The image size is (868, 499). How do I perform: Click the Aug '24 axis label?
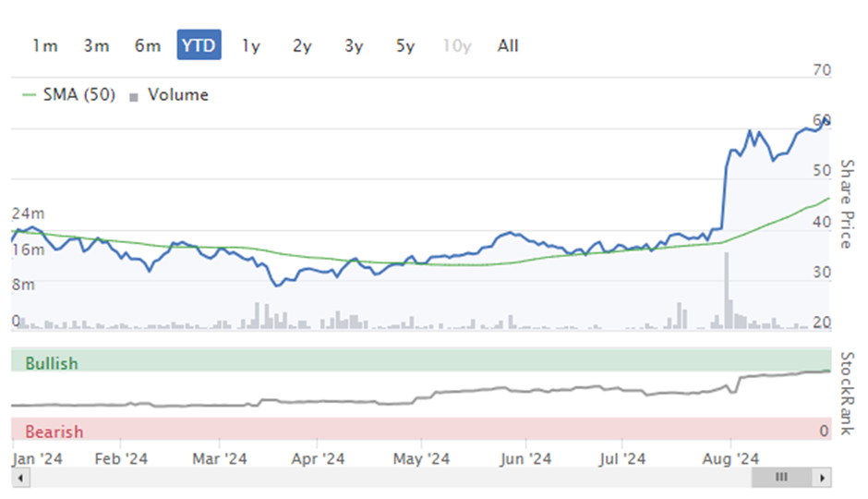tap(730, 458)
